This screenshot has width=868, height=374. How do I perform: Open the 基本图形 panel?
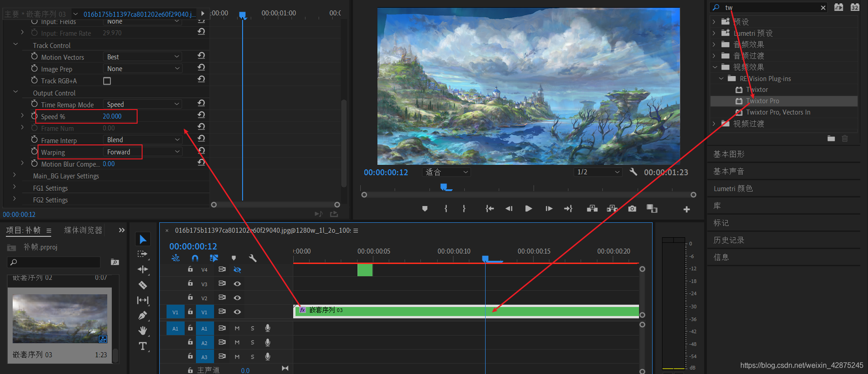coord(729,154)
